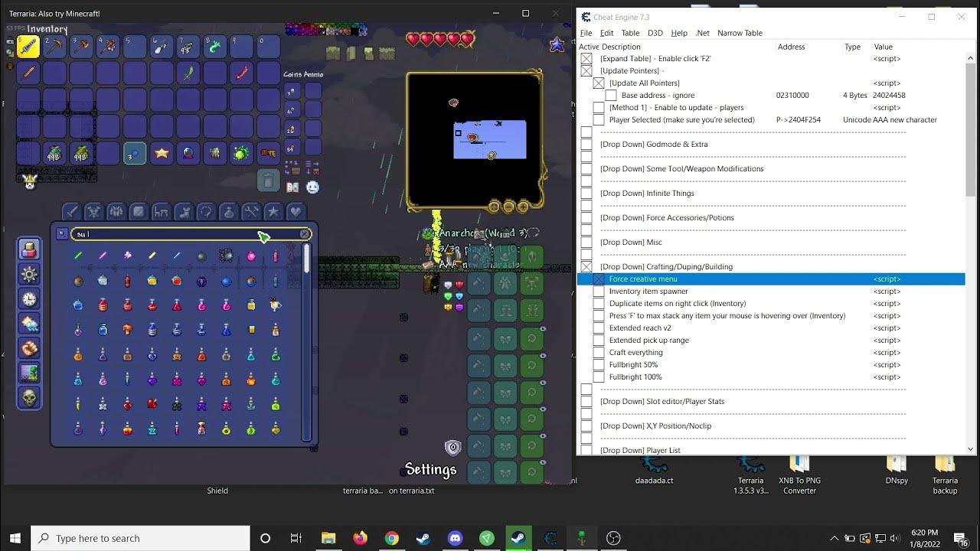
Task: Open the research (gear) power menu
Action: 28,274
